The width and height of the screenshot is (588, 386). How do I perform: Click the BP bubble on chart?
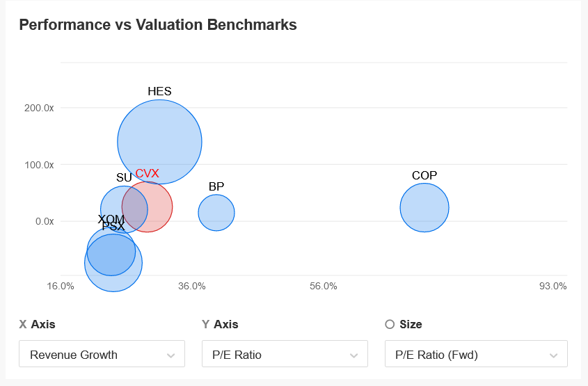(216, 213)
